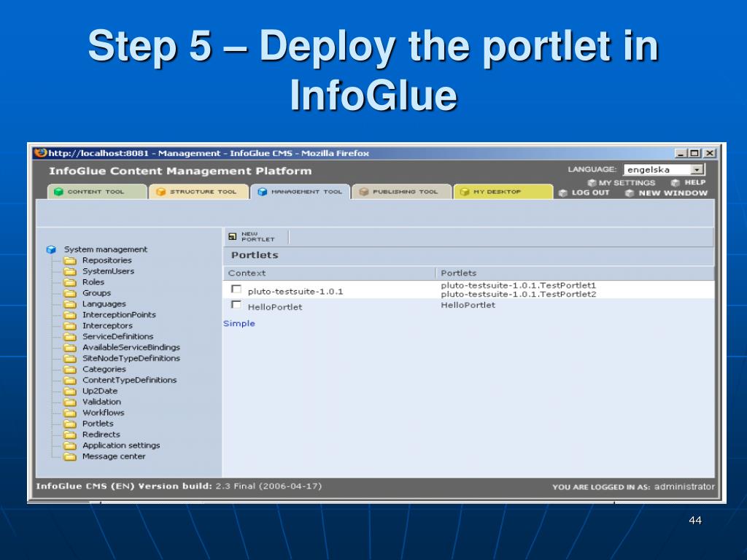This screenshot has height=560, width=747.
Task: Open the AvailableServiceBindings folder icon
Action: pos(70,348)
